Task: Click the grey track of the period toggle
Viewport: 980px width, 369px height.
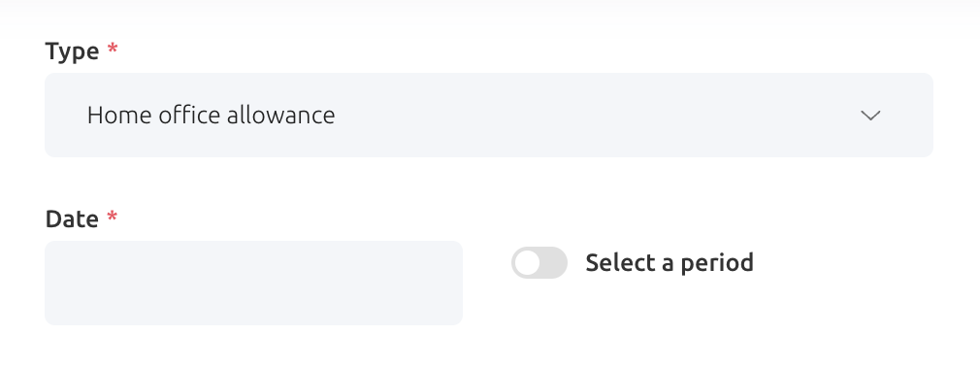Action: (554, 263)
